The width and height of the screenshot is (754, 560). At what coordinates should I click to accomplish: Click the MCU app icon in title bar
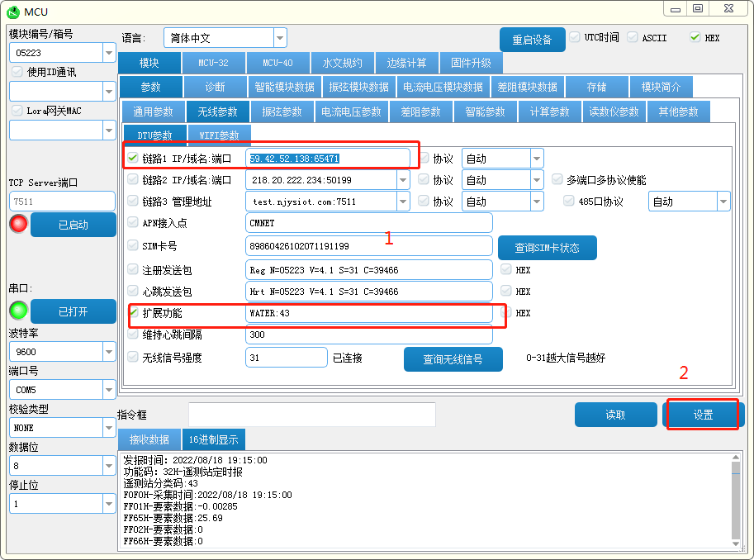13,12
